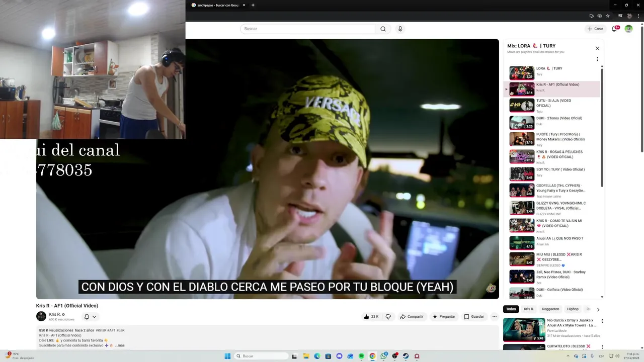Screen dimensions: 644x362
Task: Select the Hiphop filter chip
Action: pos(573,309)
